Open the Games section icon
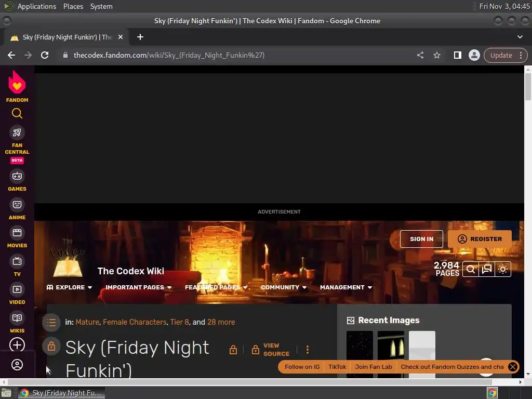 pos(17,176)
